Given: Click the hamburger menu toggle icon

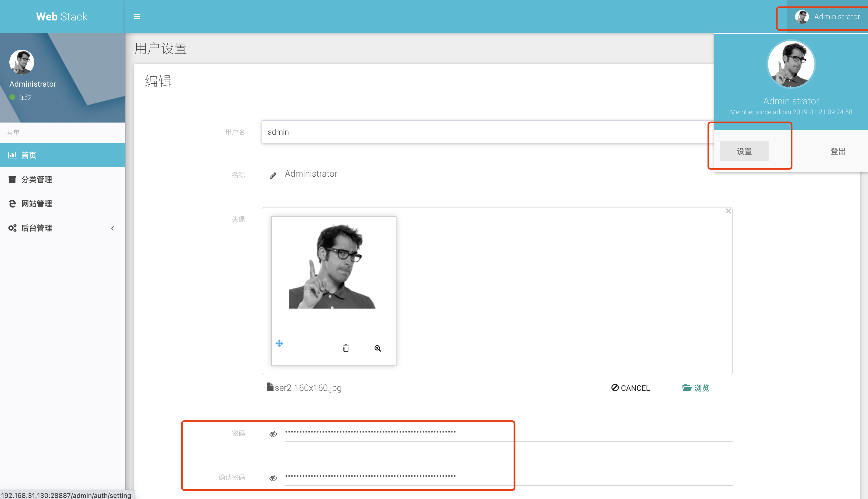Looking at the screenshot, I should tap(137, 17).
